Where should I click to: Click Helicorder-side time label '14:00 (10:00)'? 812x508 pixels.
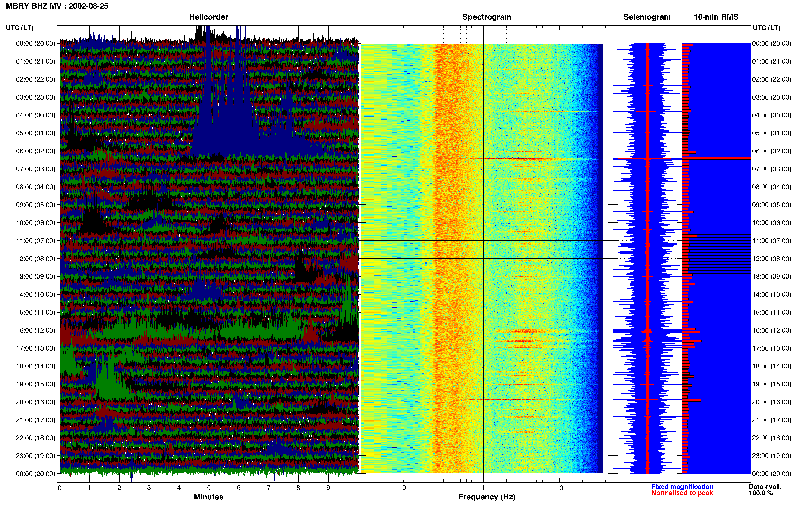coord(36,295)
